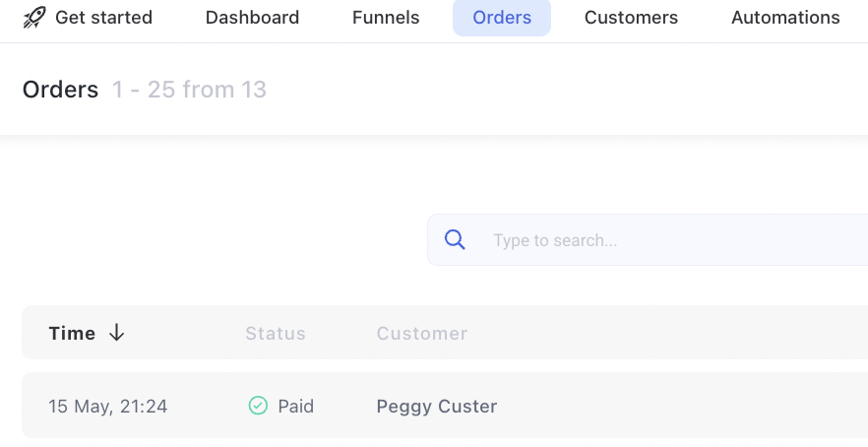This screenshot has height=447, width=868.
Task: Sort orders by the Time column
Action: click(72, 333)
